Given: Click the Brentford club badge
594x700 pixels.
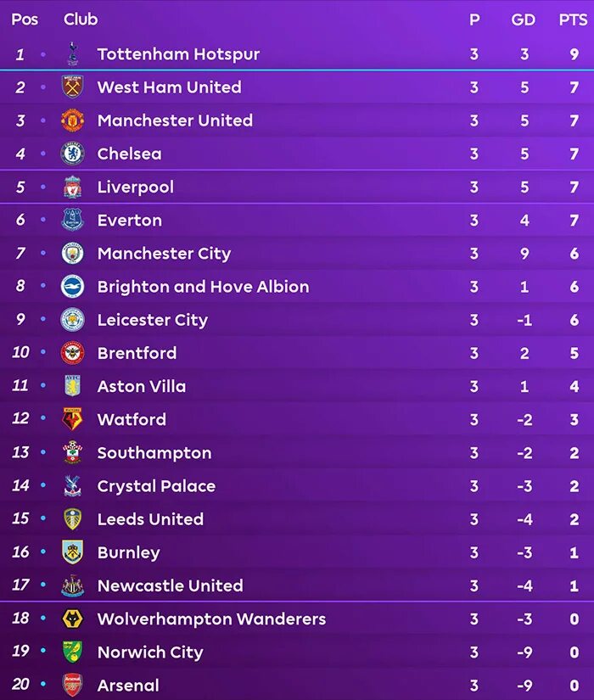Looking at the screenshot, I should pyautogui.click(x=72, y=353).
